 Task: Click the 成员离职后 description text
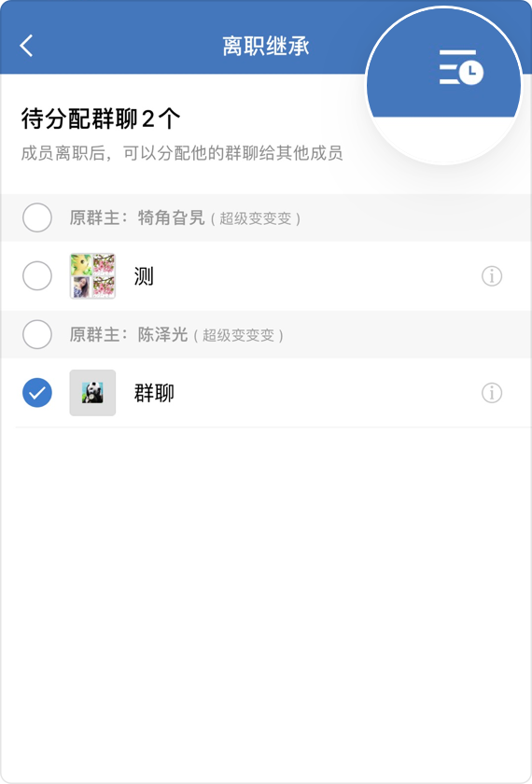182,153
